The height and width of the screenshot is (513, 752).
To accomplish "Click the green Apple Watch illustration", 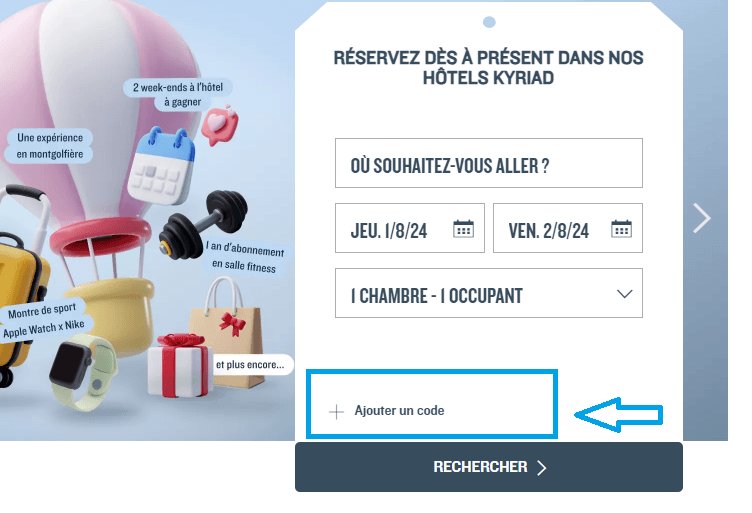I will [x=82, y=373].
